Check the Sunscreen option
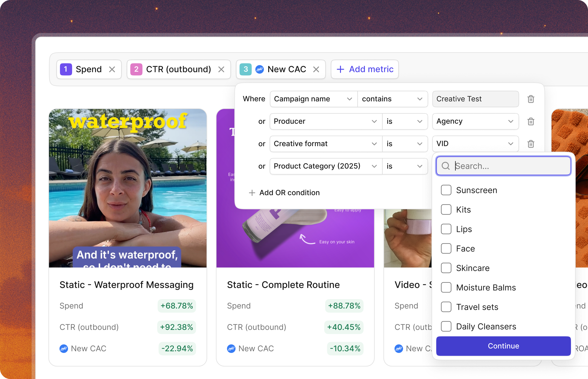Screen dimensions: 588x379 446,190
